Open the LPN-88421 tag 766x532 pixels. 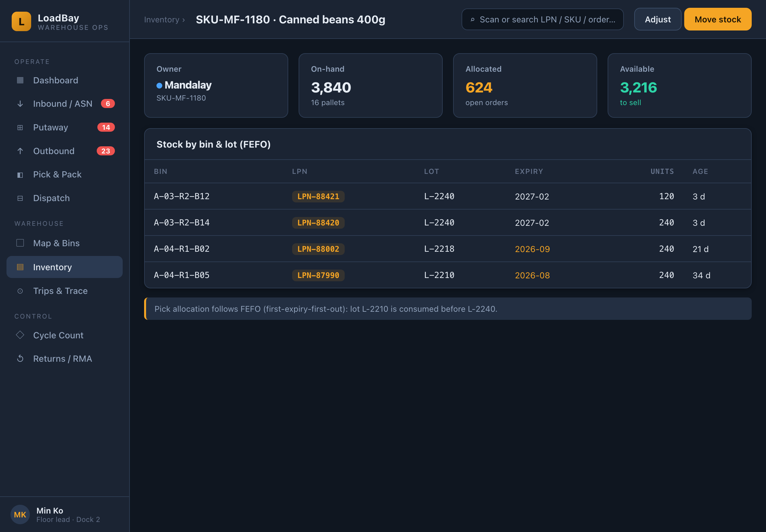[x=318, y=196]
